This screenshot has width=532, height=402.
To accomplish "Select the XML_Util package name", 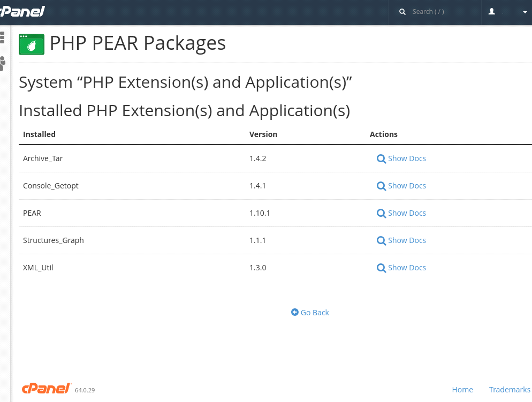I will pos(38,268).
